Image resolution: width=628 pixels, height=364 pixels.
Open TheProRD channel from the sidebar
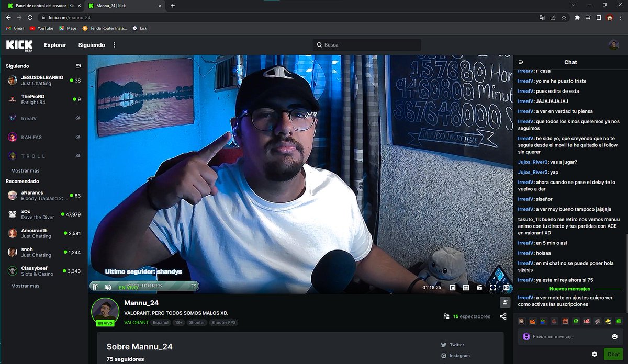coord(44,99)
